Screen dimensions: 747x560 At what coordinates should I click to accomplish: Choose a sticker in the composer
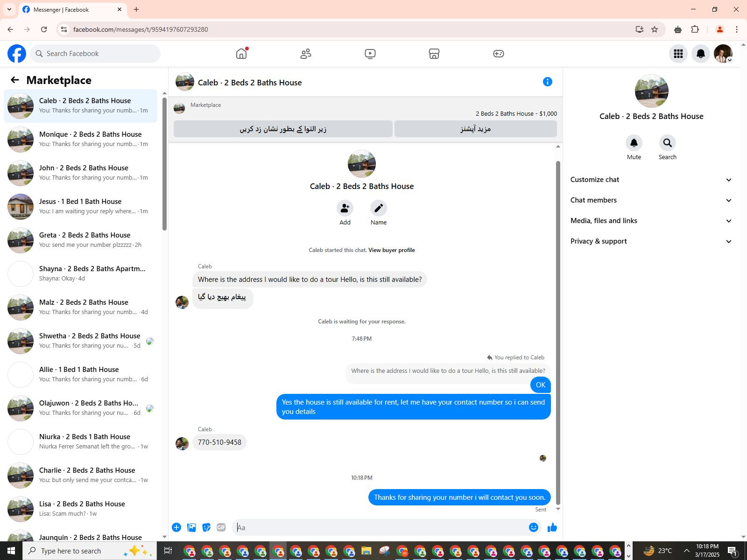[x=206, y=527]
